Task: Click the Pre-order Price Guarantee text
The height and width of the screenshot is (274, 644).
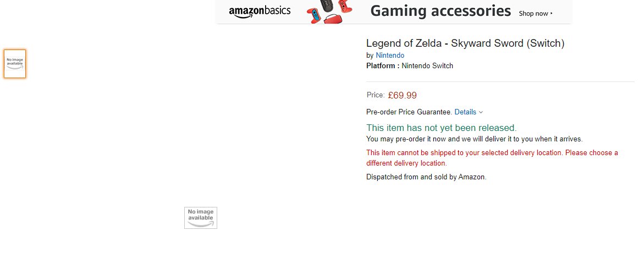Action: (x=409, y=112)
